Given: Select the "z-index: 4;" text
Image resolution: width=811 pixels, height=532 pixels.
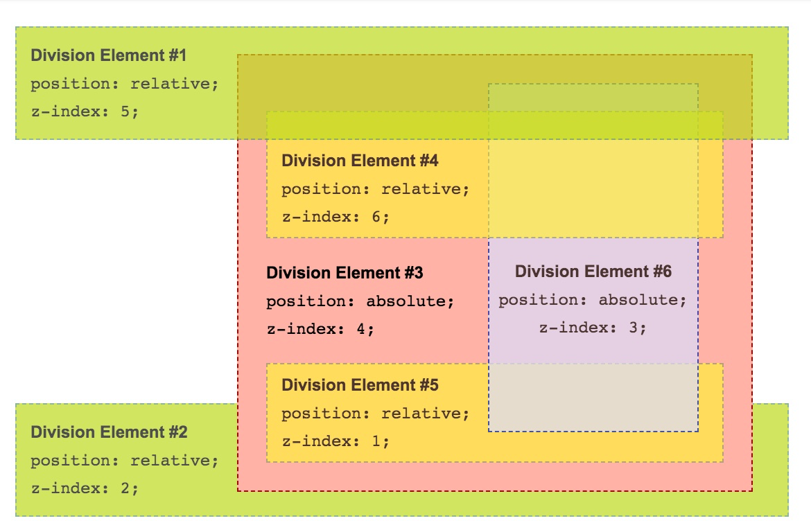Looking at the screenshot, I should [320, 329].
